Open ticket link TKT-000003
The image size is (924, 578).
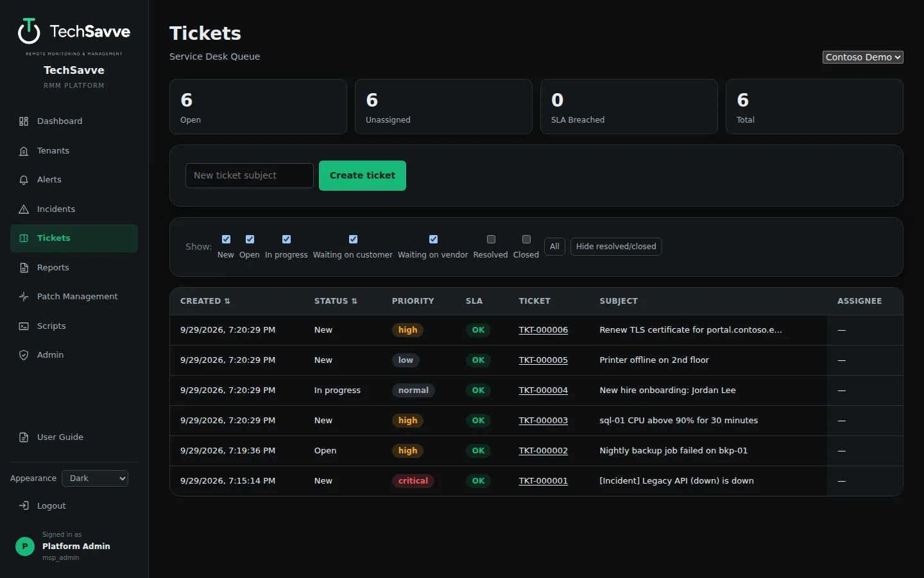click(x=543, y=421)
